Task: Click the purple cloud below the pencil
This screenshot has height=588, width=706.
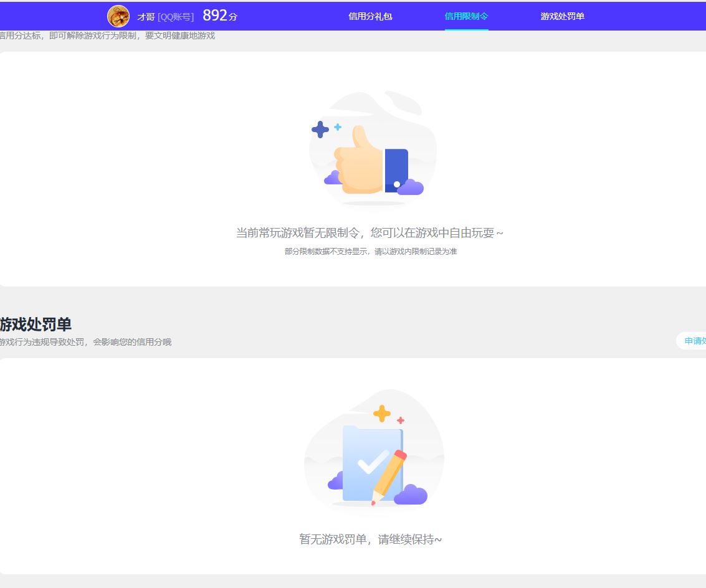Action: (x=411, y=495)
